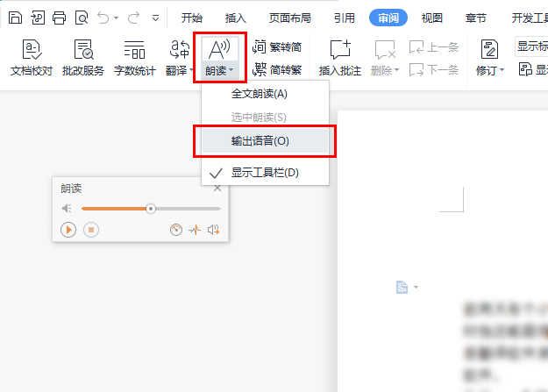The width and height of the screenshot is (548, 392).
Task: Switch to the 插入 tab
Action: tap(236, 18)
